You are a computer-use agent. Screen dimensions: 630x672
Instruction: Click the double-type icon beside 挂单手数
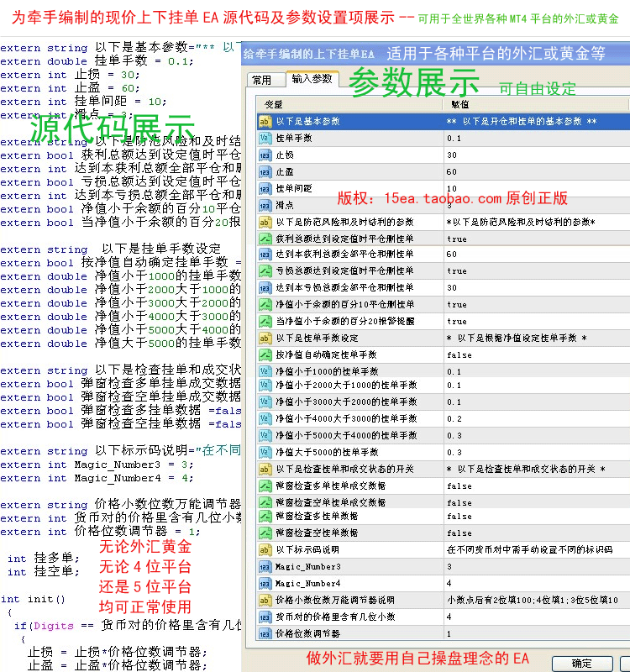click(265, 138)
